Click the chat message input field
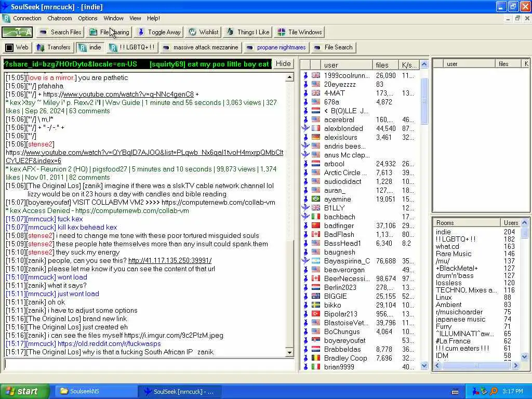The width and height of the screenshot is (532, 399). (149, 364)
